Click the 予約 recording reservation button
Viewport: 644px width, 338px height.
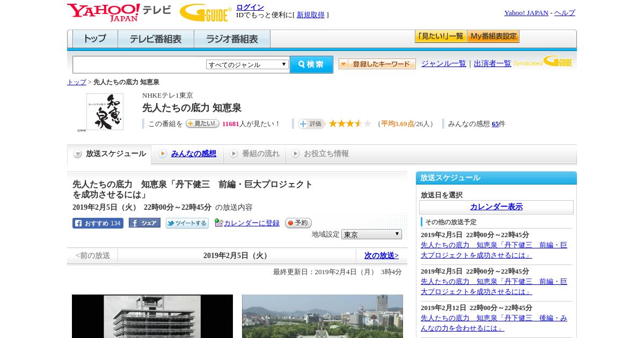click(298, 223)
